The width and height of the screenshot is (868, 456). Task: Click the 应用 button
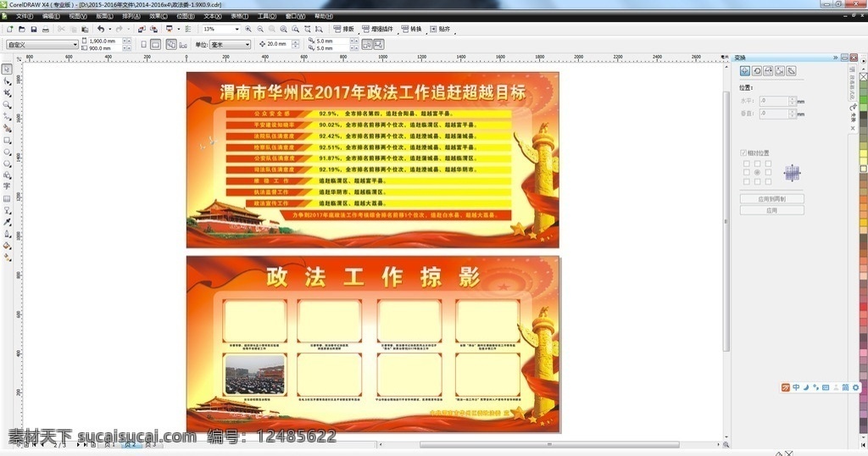[771, 210]
